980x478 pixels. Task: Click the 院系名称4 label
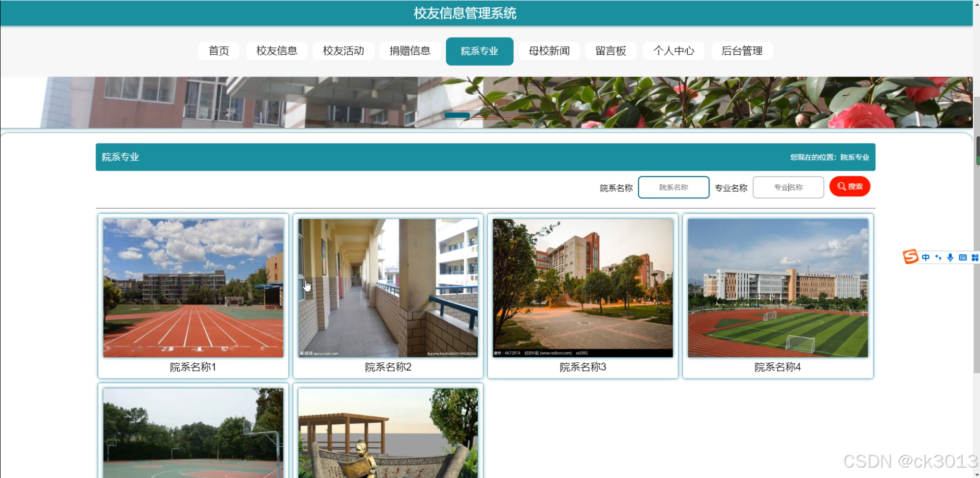click(778, 367)
